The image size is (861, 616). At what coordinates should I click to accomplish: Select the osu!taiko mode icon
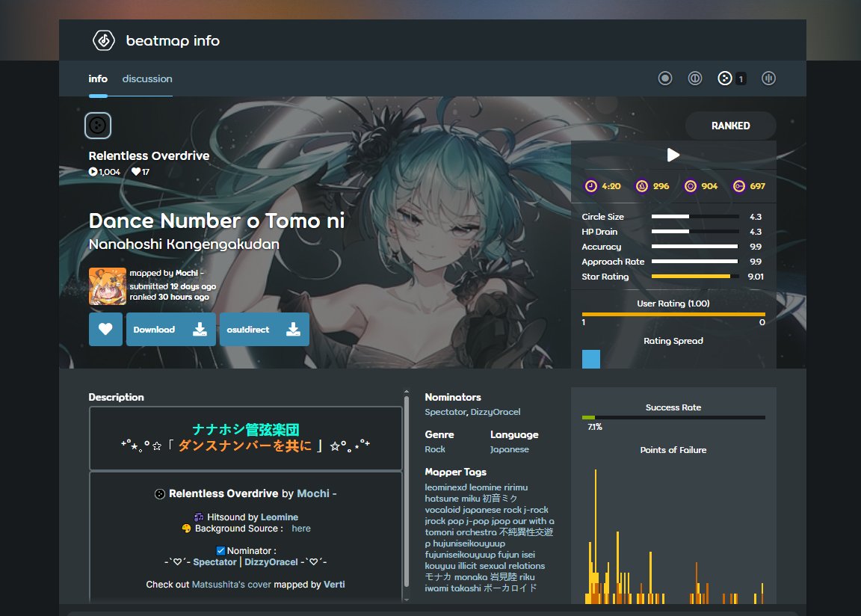coord(694,78)
